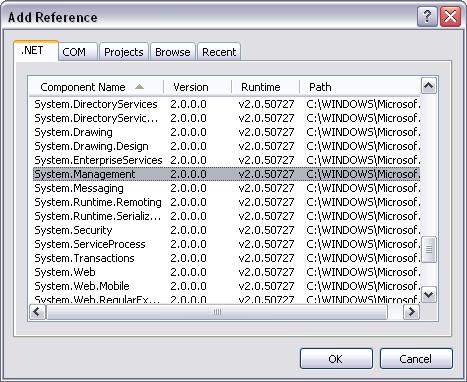Image resolution: width=467 pixels, height=382 pixels.
Task: Click the vertical scrollbar down arrow
Action: pyautogui.click(x=429, y=294)
